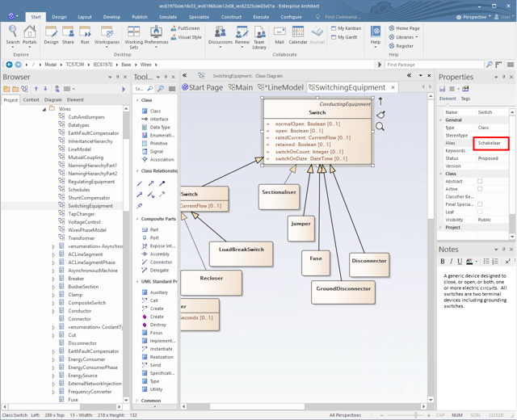The width and height of the screenshot is (517, 420).
Task: Collapse the Wires package node
Action: (44, 109)
